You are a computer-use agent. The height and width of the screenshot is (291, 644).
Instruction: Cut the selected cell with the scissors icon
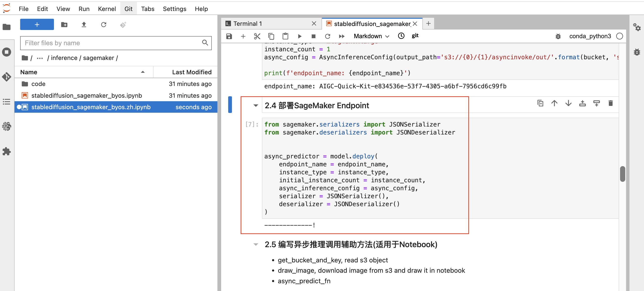tap(257, 36)
